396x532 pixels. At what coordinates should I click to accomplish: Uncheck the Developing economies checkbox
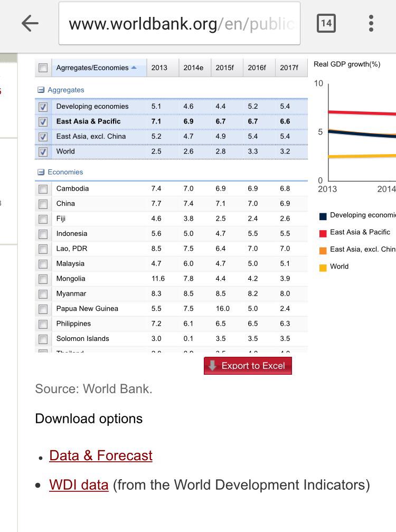coord(43,107)
